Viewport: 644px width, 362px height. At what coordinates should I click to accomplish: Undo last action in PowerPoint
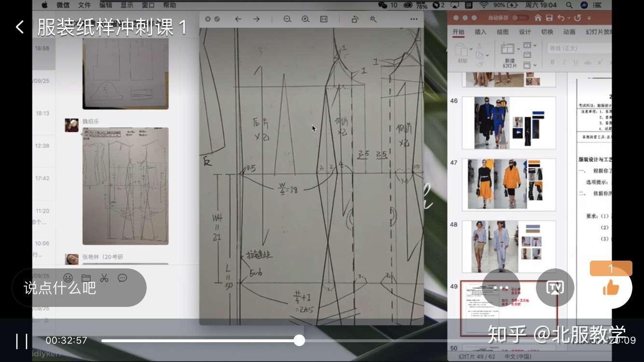point(560,17)
